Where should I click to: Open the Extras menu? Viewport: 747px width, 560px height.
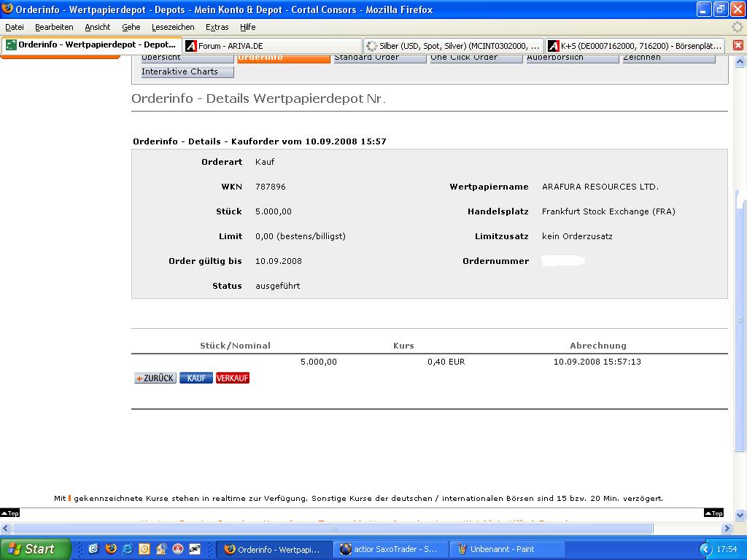217,27
